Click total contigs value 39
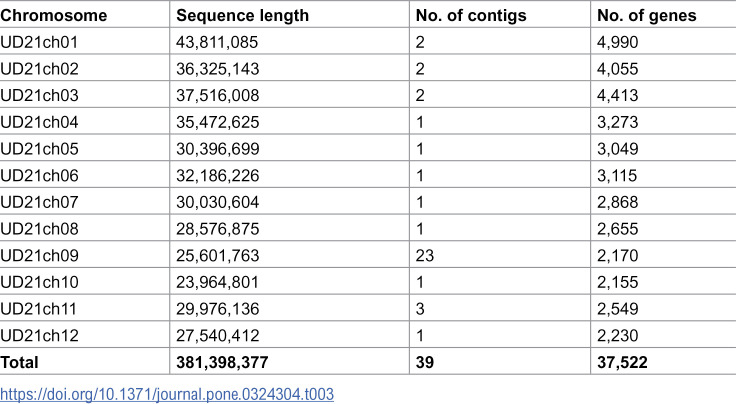The image size is (736, 404). (x=425, y=362)
